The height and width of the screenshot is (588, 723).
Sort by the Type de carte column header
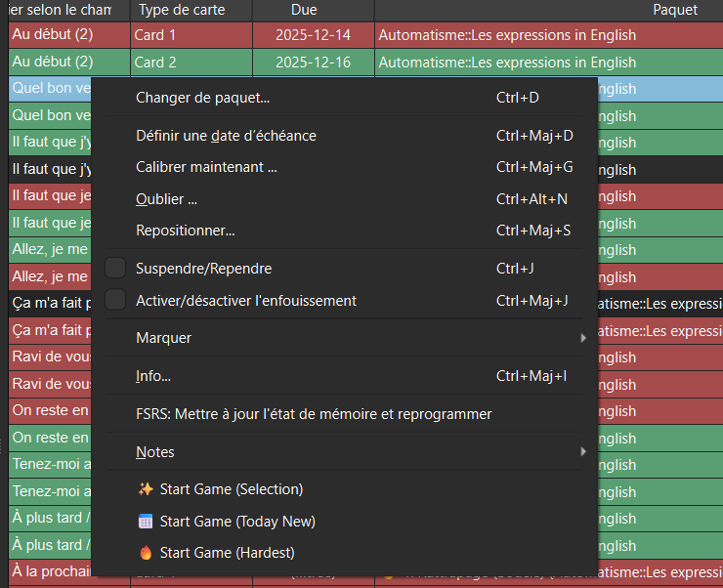click(191, 10)
